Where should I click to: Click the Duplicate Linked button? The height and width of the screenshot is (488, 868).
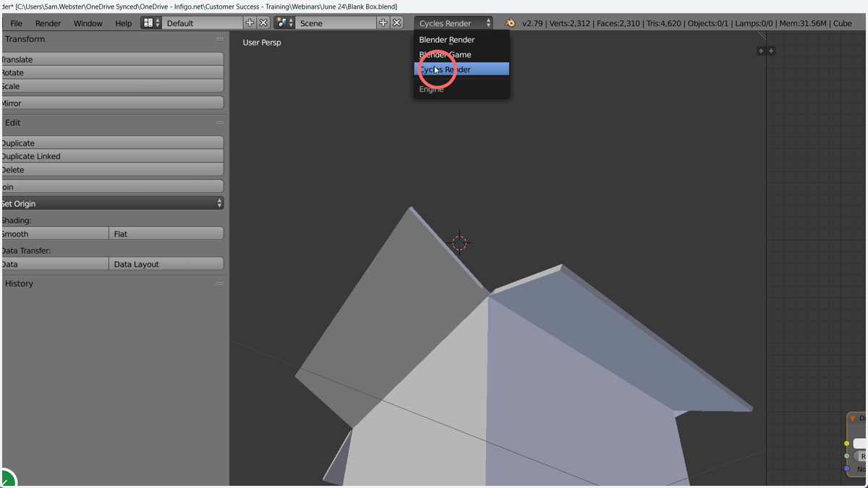tap(112, 156)
